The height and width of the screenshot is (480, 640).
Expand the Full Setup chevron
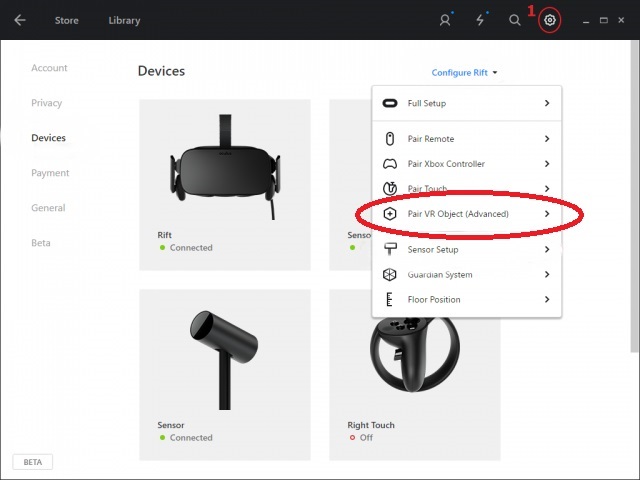point(547,103)
